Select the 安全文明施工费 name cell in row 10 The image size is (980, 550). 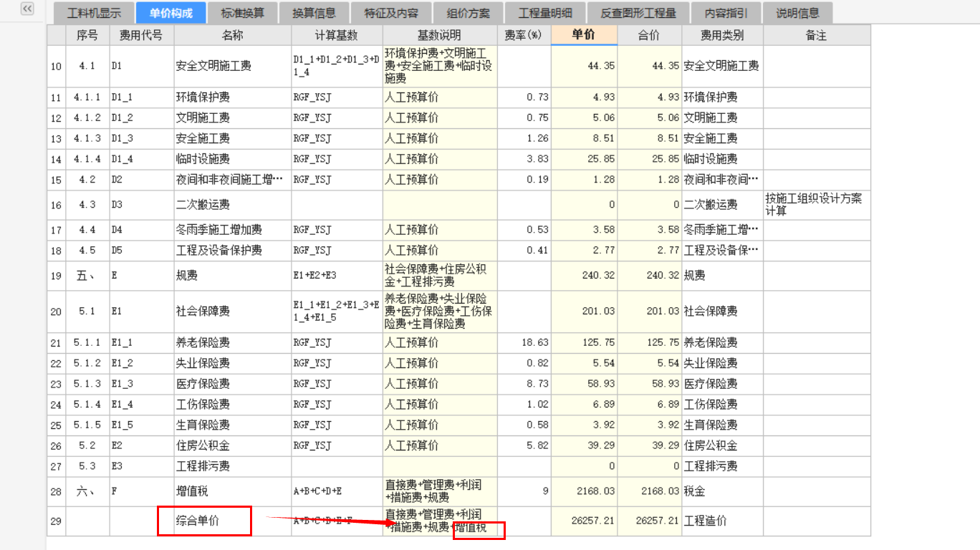coord(233,66)
